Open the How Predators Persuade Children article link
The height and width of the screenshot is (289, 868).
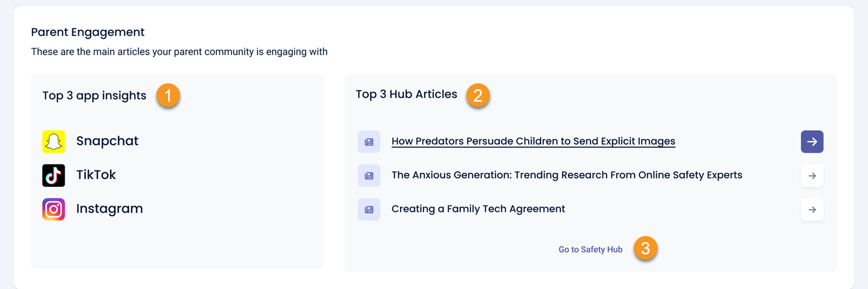pos(533,141)
